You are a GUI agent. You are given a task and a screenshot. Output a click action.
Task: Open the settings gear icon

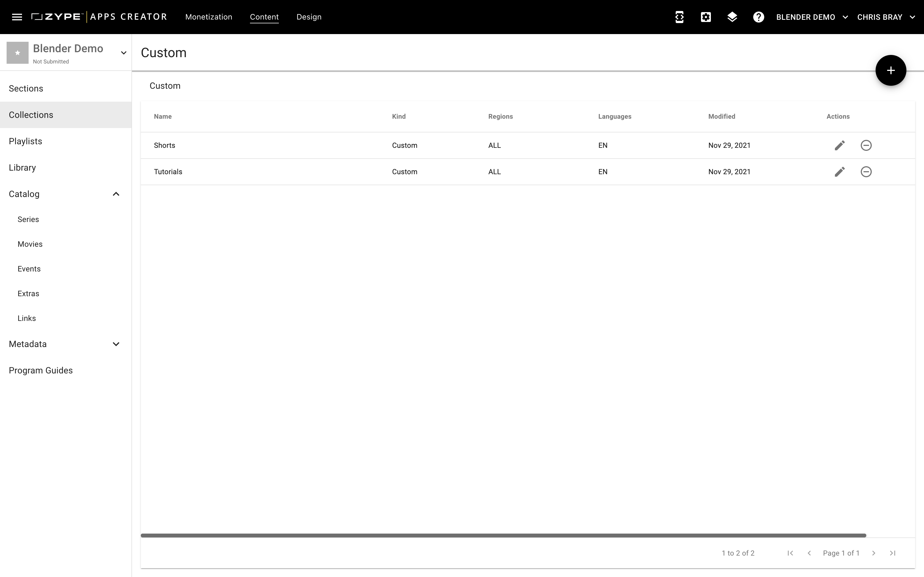pyautogui.click(x=706, y=17)
